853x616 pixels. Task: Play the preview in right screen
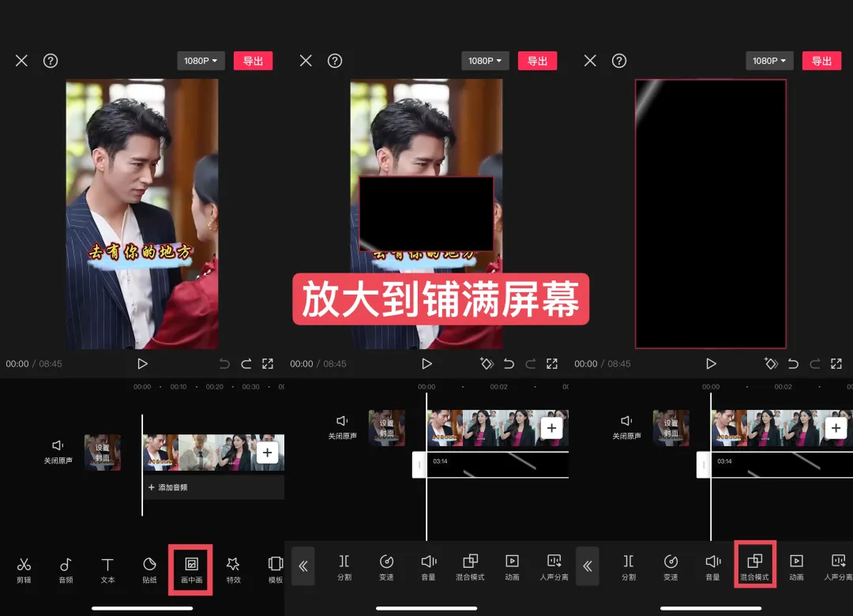click(x=711, y=363)
